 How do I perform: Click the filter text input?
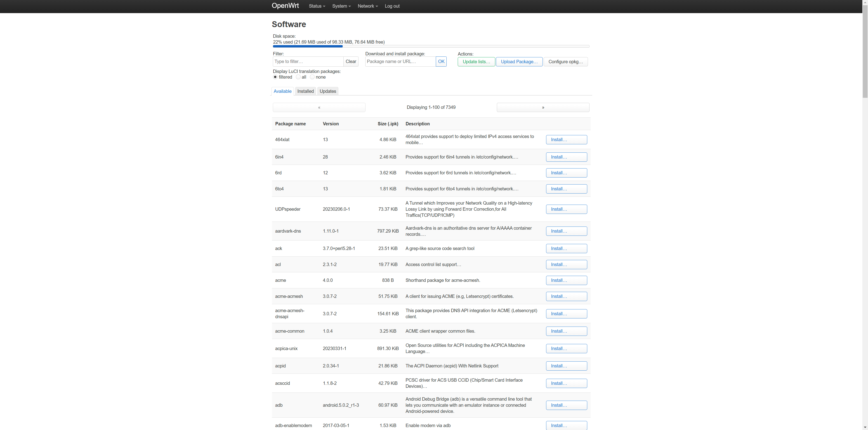click(x=308, y=61)
